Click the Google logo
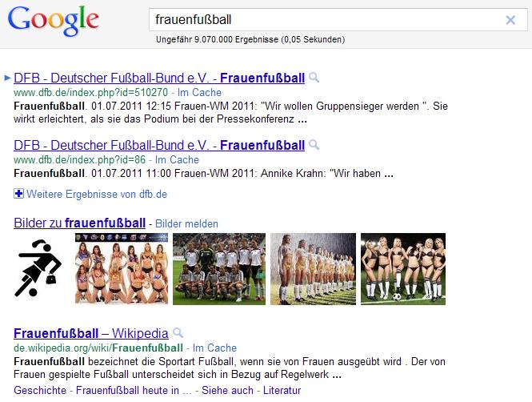 click(x=54, y=21)
